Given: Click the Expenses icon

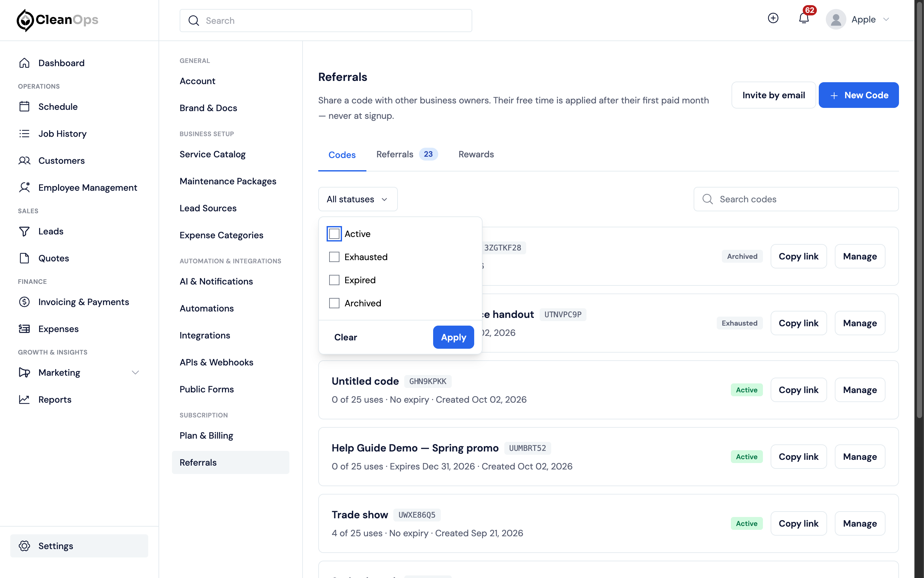Looking at the screenshot, I should point(24,329).
